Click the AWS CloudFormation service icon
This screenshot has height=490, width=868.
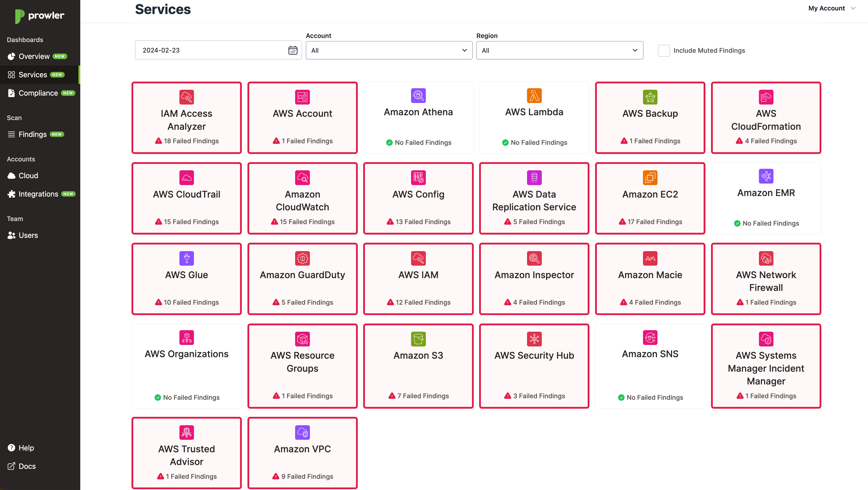(766, 97)
